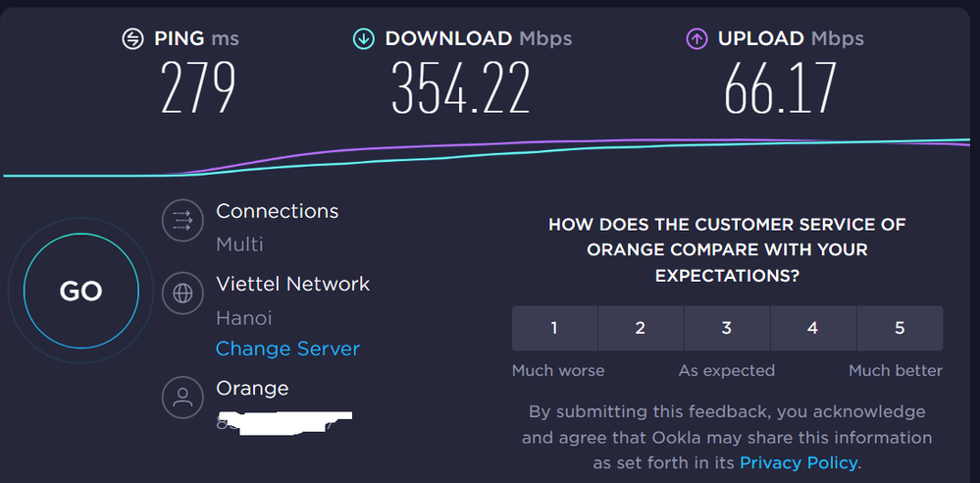This screenshot has height=483, width=980.
Task: Click the 354.22 download speed result
Action: point(461,87)
